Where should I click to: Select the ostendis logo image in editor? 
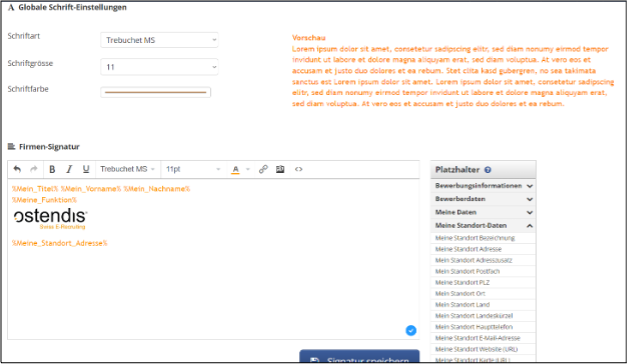pyautogui.click(x=50, y=218)
